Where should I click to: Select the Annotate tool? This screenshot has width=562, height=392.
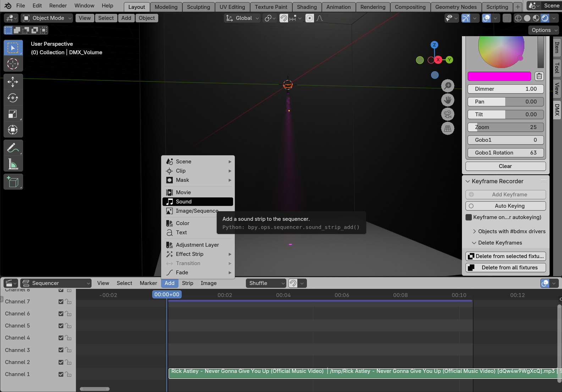coord(13,148)
